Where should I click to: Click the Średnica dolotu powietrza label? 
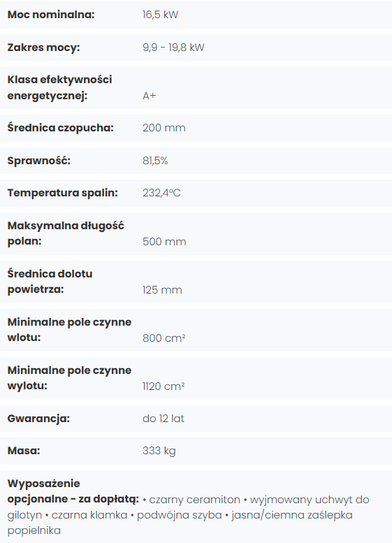50,281
